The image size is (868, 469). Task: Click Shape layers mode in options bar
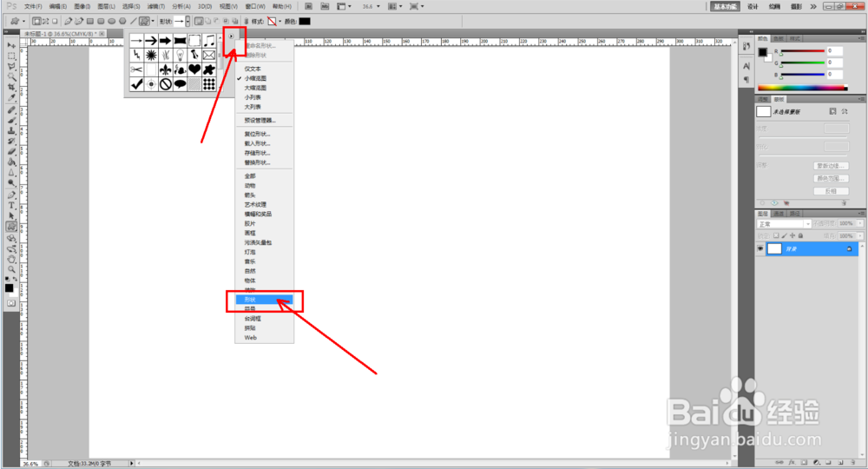pos(36,21)
